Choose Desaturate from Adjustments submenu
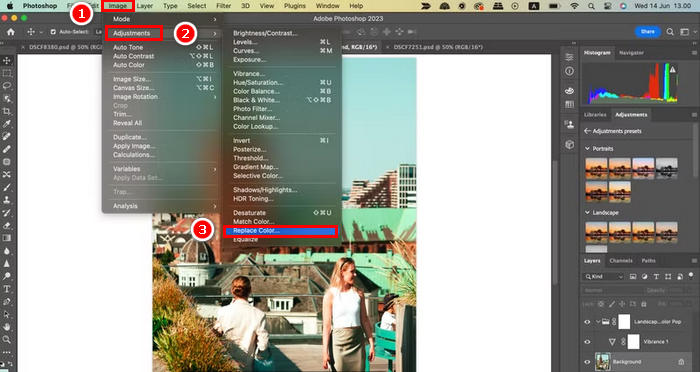This screenshot has width=700, height=372. tap(283, 213)
